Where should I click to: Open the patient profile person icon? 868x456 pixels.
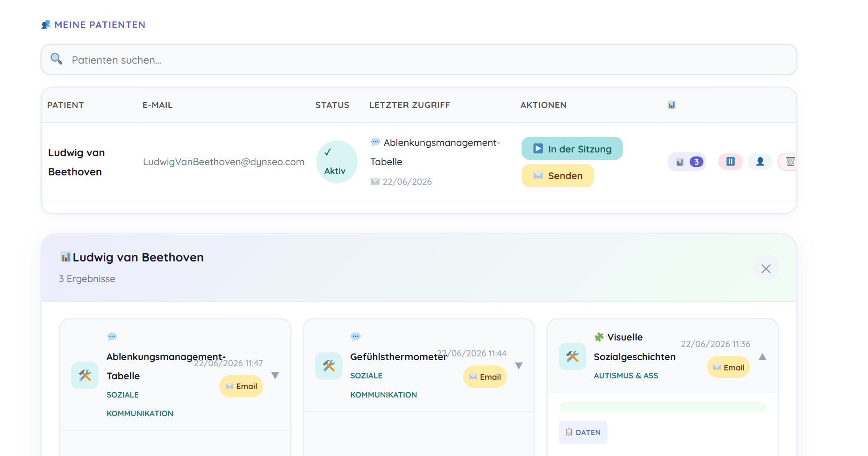760,162
